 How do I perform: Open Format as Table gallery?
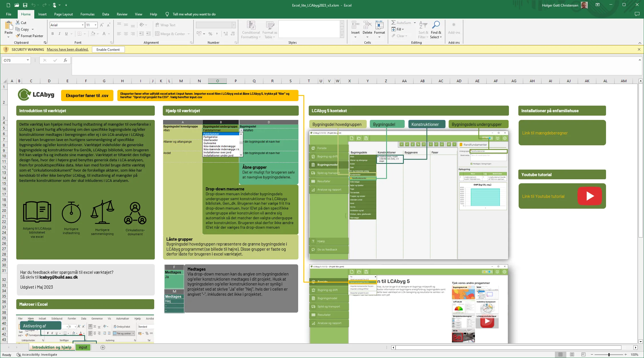coord(270,30)
